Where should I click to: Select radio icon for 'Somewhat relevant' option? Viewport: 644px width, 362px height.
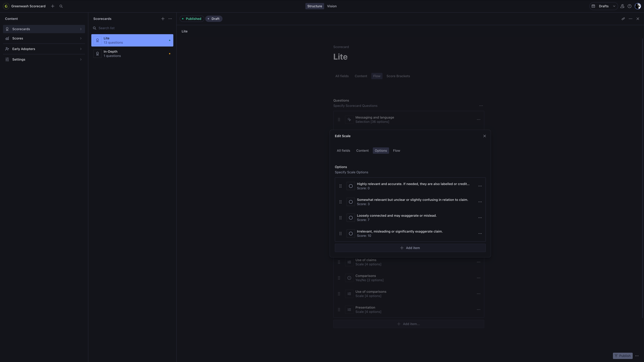tap(351, 202)
